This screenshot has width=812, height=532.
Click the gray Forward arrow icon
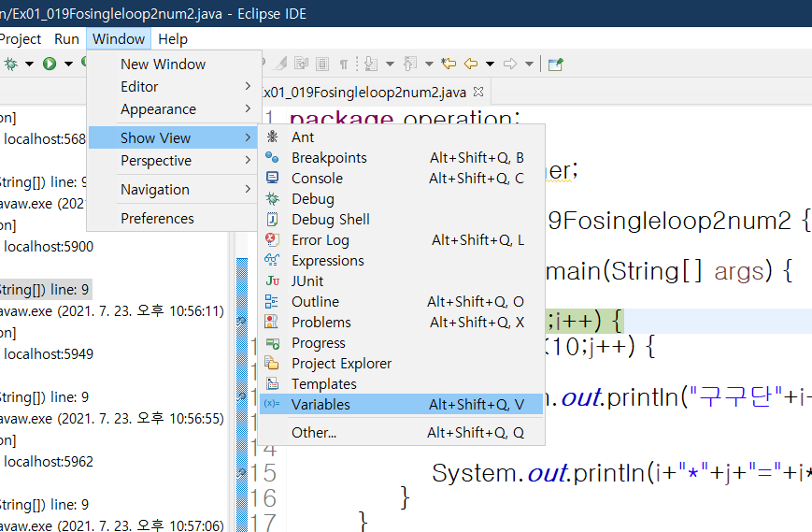coord(510,65)
